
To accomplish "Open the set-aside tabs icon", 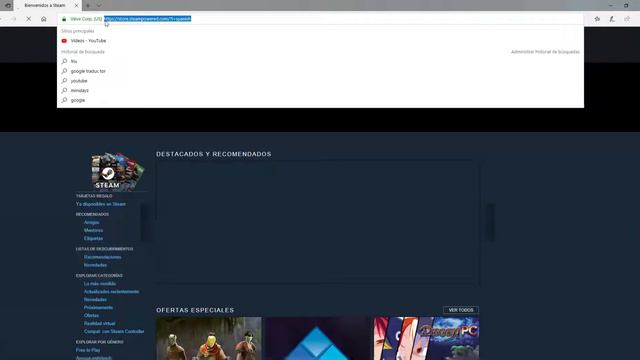I will point(7,6).
